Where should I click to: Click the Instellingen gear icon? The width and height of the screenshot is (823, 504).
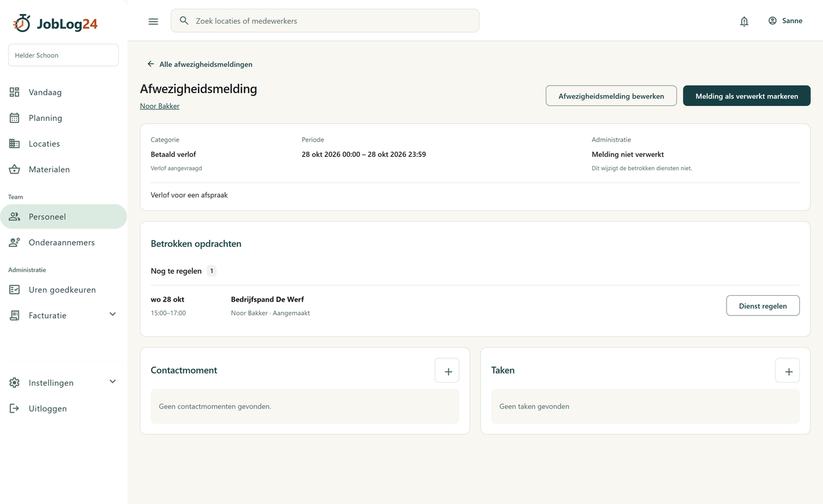coord(14,382)
